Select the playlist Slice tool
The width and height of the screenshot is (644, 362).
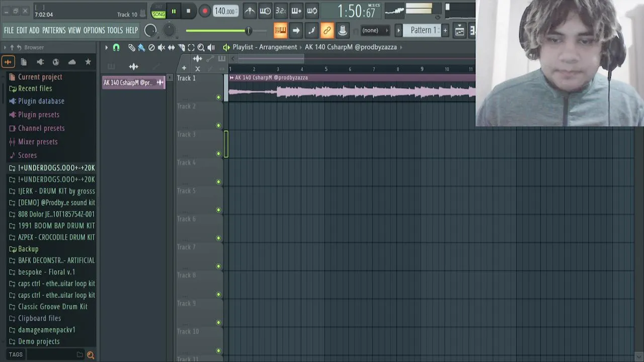181,47
